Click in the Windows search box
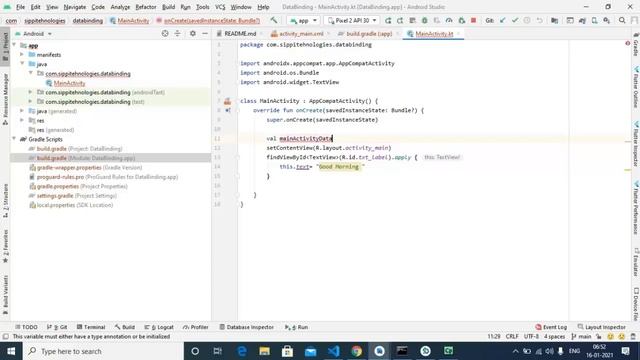Image resolution: width=640 pixels, height=360 pixels. (102, 351)
